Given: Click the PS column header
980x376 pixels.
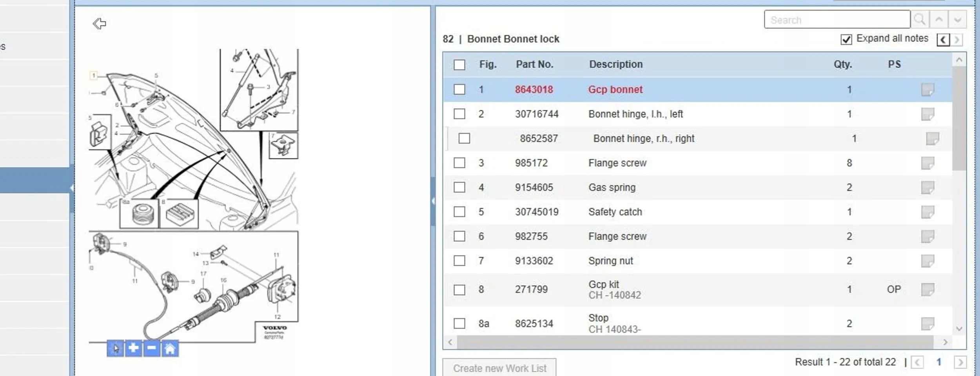Looking at the screenshot, I should click(x=894, y=64).
